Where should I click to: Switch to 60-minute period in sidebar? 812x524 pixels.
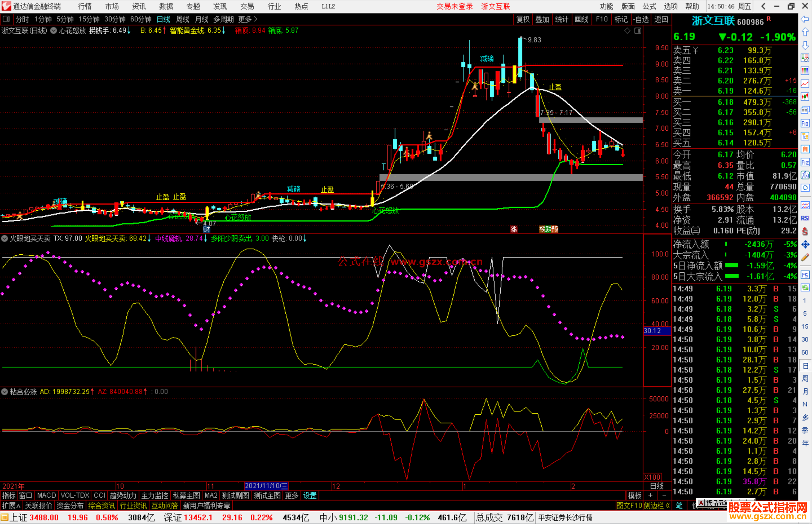click(805, 352)
